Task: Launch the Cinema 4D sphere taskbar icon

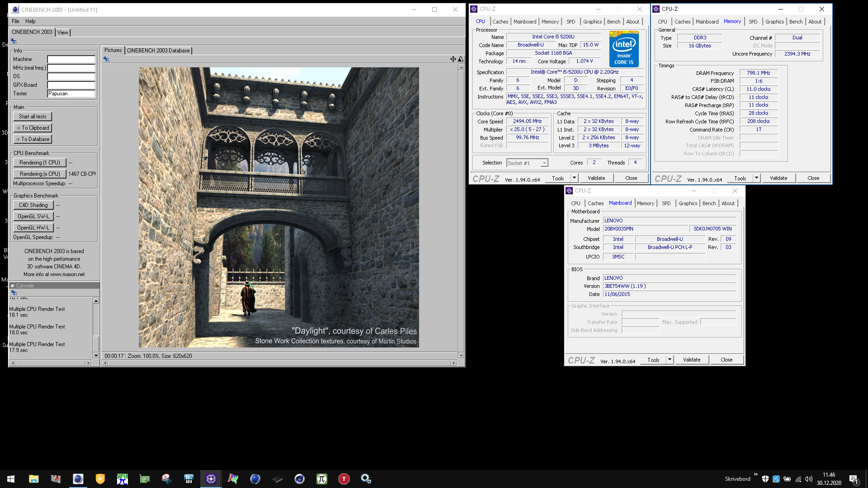Action: pyautogui.click(x=300, y=479)
